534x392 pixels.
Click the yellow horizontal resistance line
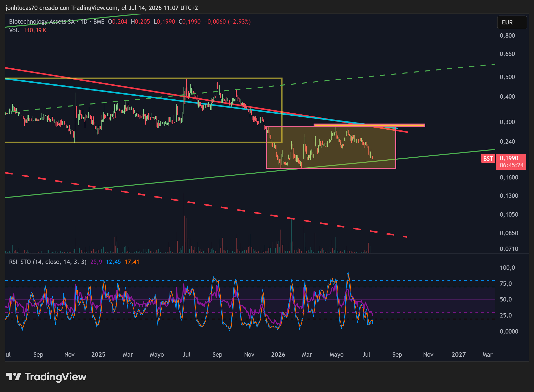coord(369,125)
